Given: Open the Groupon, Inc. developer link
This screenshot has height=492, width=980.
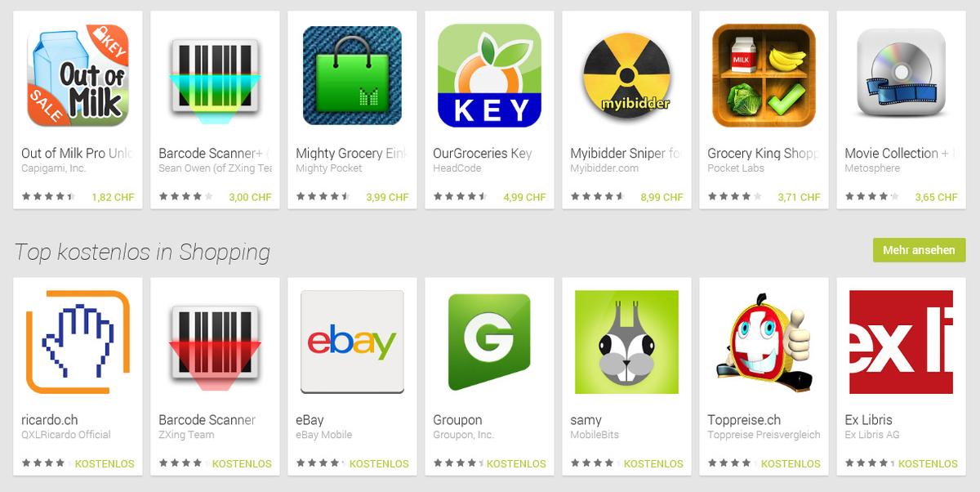Looking at the screenshot, I should pyautogui.click(x=463, y=435).
